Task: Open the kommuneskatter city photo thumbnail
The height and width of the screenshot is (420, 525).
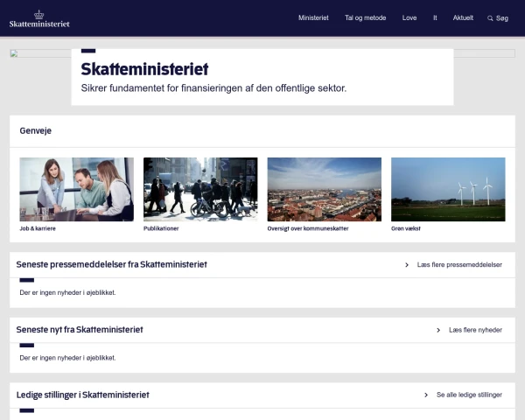Action: click(x=324, y=189)
